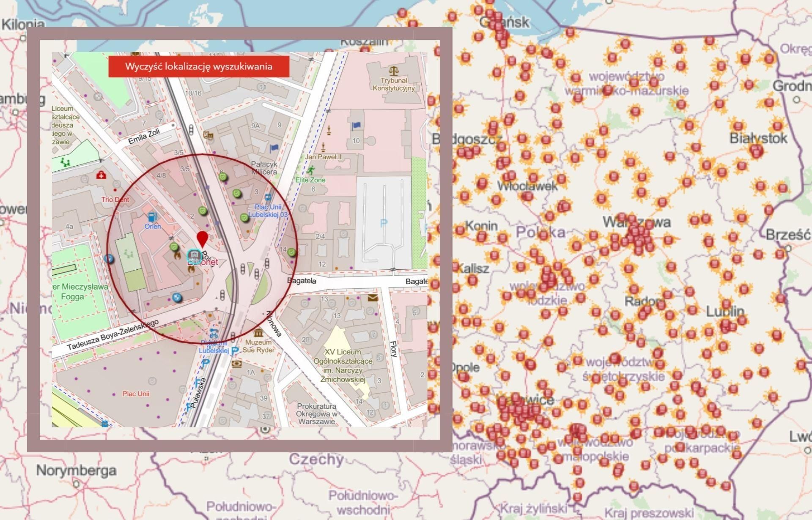Click the currency exchange icon near building 1A
Viewport: 812px width, 520px height.
237,364
